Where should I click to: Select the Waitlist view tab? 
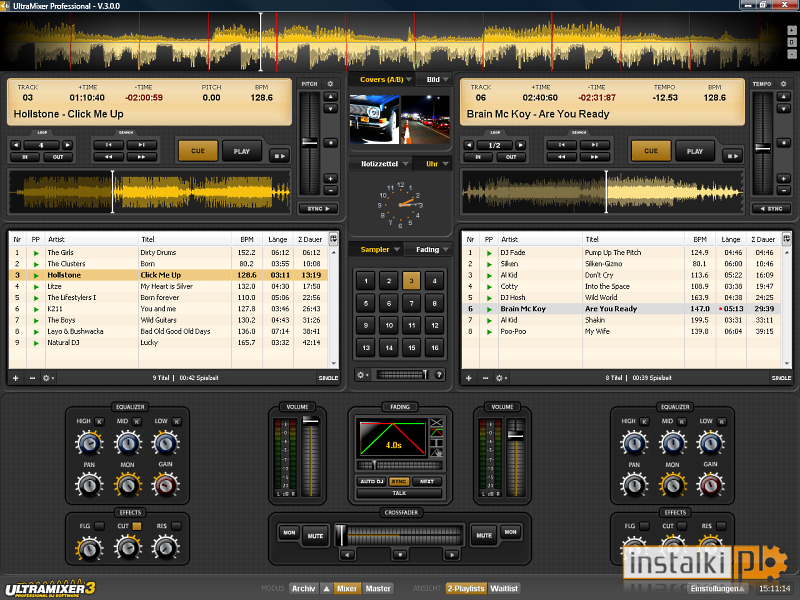(504, 588)
